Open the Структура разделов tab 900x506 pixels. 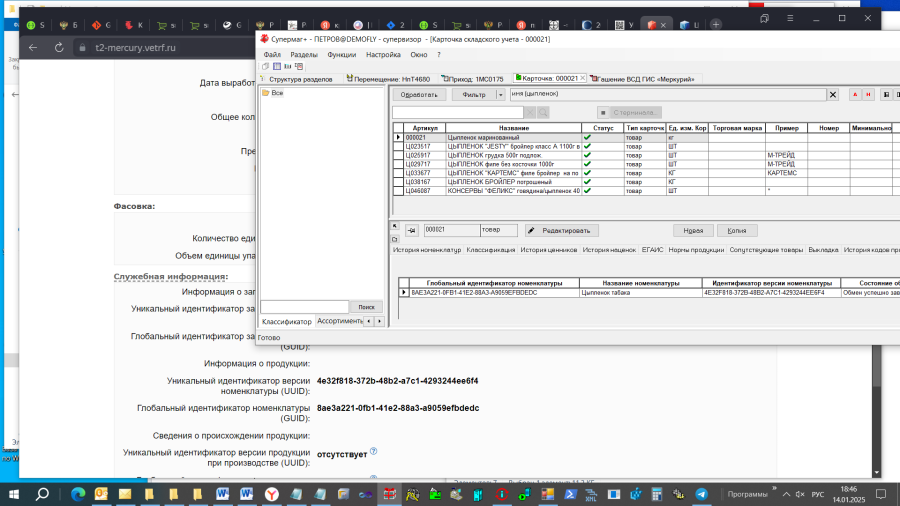point(296,79)
